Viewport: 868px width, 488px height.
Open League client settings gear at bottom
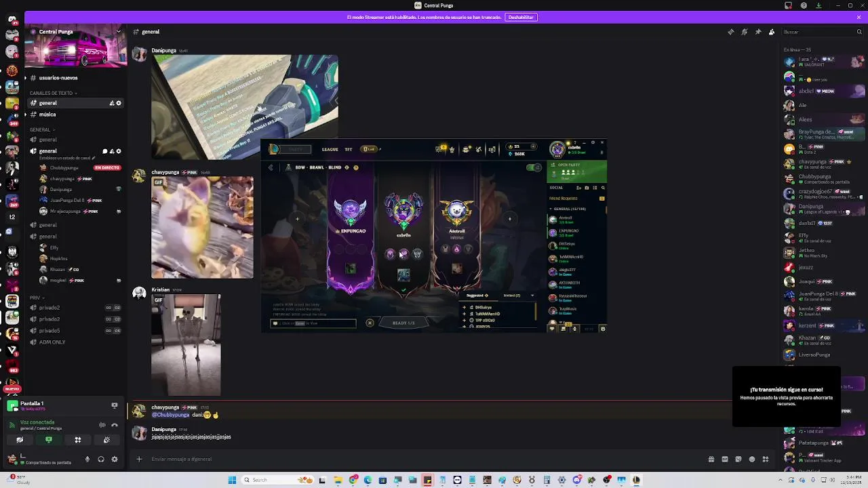[x=603, y=329]
